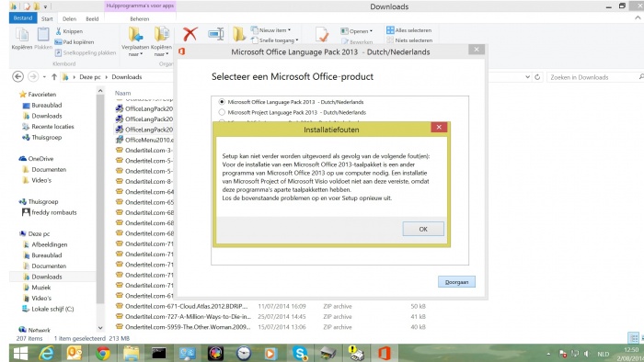Click Niets selecteren
This screenshot has height=362, width=644.
(409, 40)
